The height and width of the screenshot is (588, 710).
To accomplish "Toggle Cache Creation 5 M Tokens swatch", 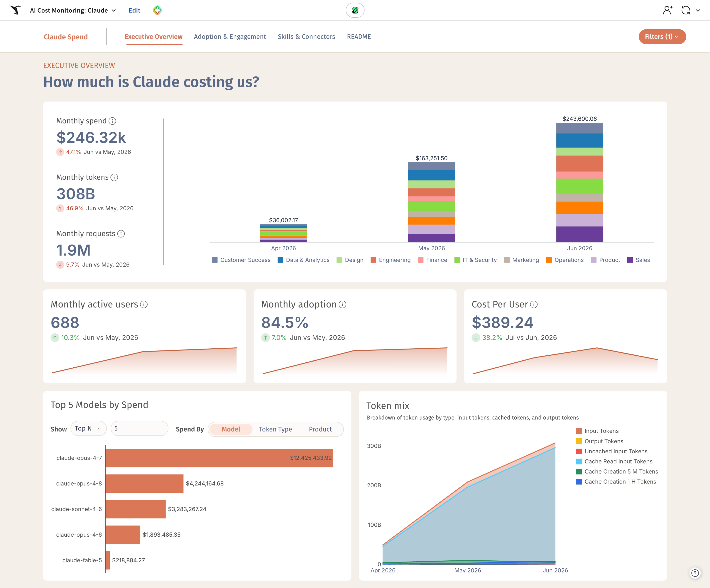I will pyautogui.click(x=579, y=472).
